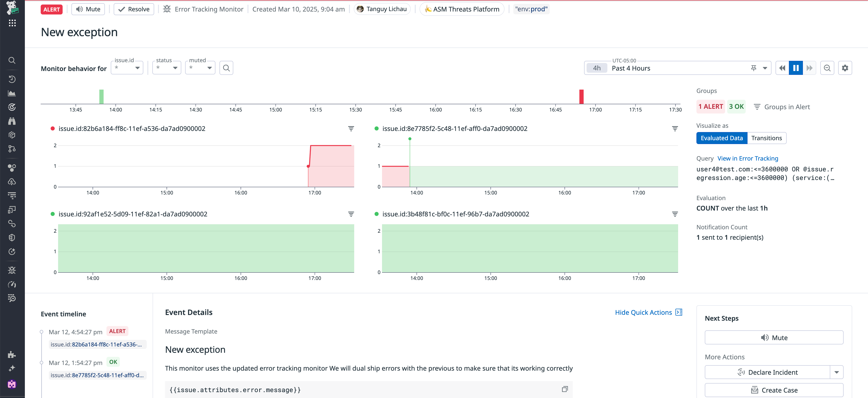Switch visualization to Transitions
The image size is (868, 398).
click(767, 138)
